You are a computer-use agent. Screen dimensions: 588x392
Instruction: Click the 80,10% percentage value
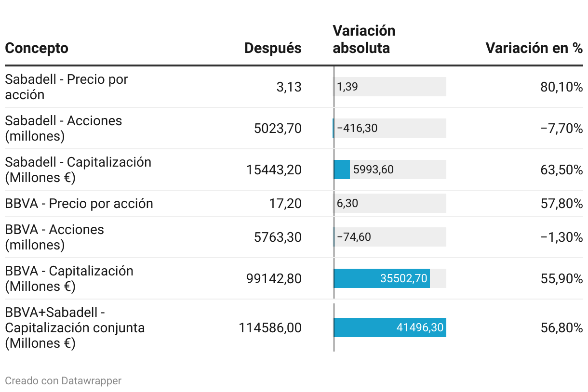(562, 87)
